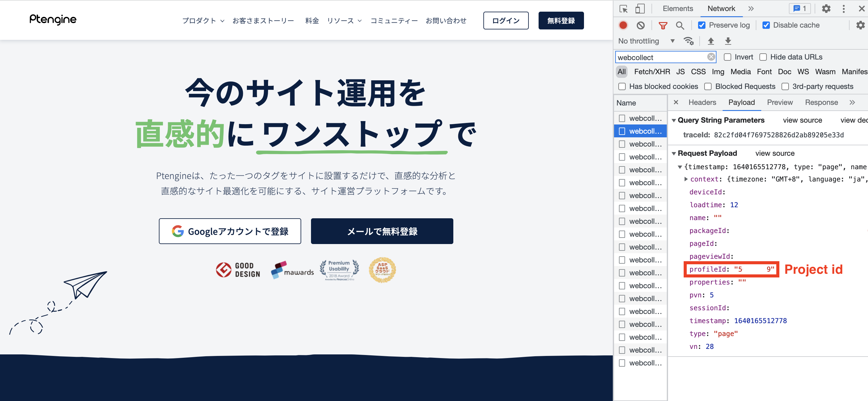Image resolution: width=868 pixels, height=401 pixels.
Task: Filter requests by JS
Action: click(x=680, y=72)
